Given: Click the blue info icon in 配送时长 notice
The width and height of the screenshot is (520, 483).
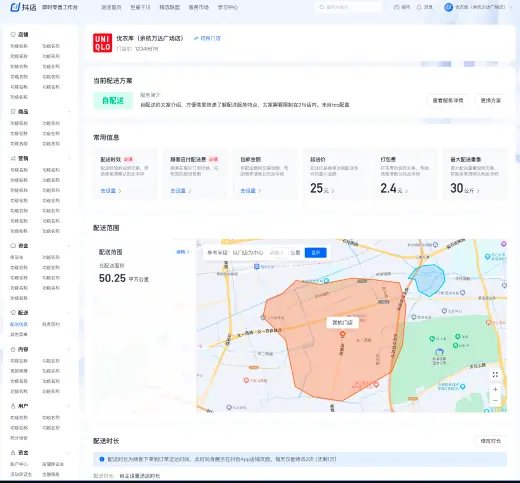Looking at the screenshot, I should click(102, 459).
